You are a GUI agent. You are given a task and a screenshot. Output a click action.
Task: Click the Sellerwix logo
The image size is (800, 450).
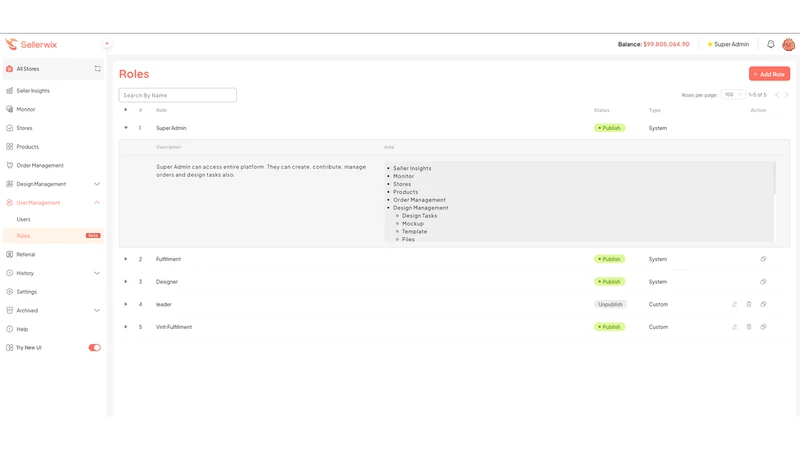click(31, 44)
